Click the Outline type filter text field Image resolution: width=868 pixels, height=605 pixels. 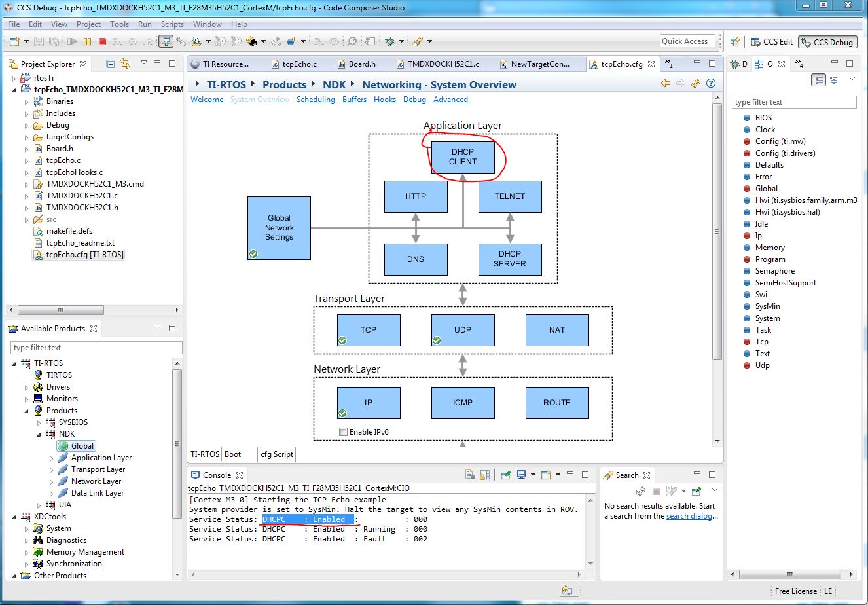(x=794, y=102)
